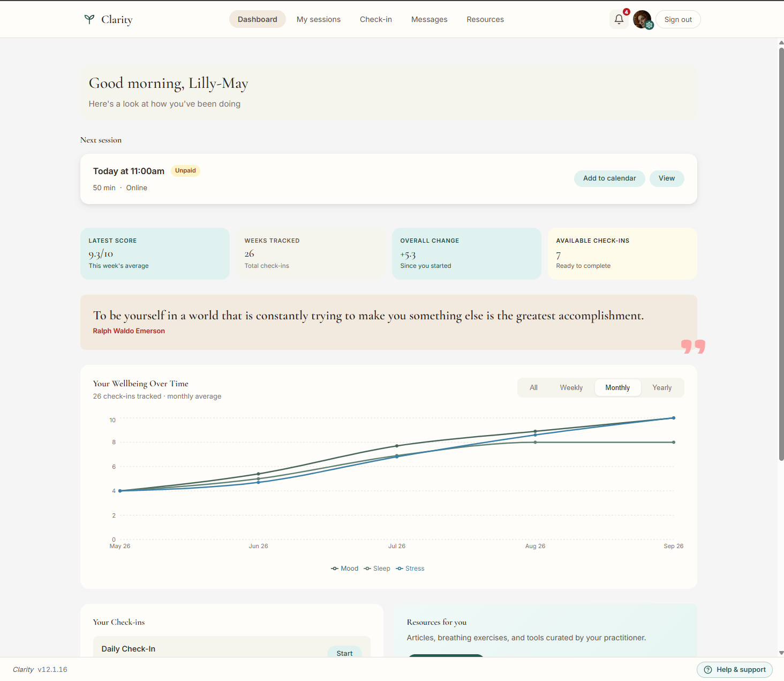
Task: Go to the Dashboard tab
Action: pos(258,19)
